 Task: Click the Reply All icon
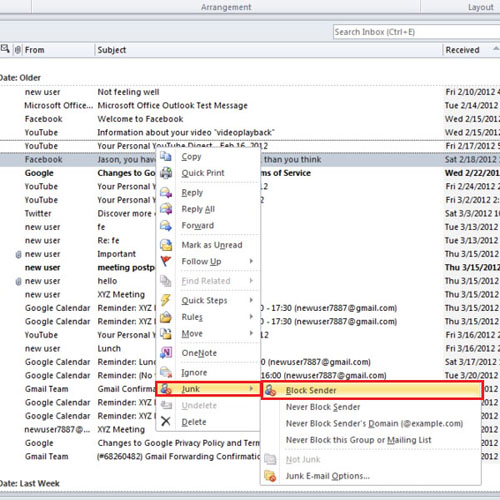166,209
